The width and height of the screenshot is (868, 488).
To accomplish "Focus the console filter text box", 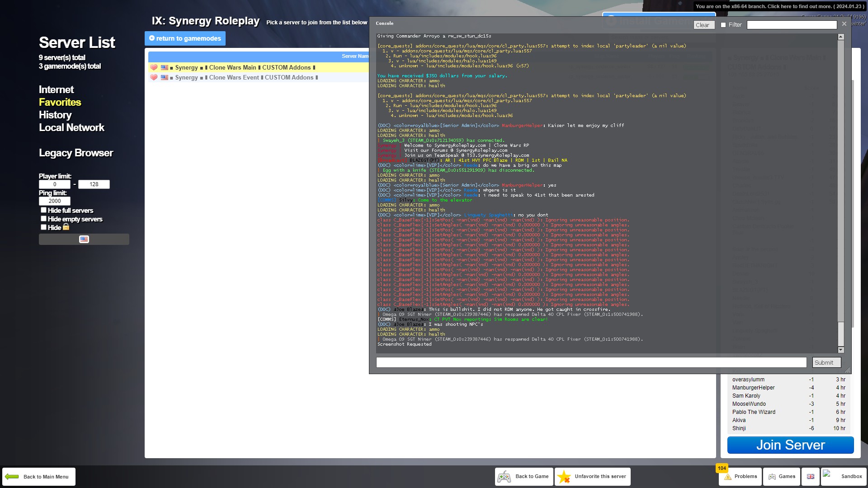I will (x=792, y=25).
